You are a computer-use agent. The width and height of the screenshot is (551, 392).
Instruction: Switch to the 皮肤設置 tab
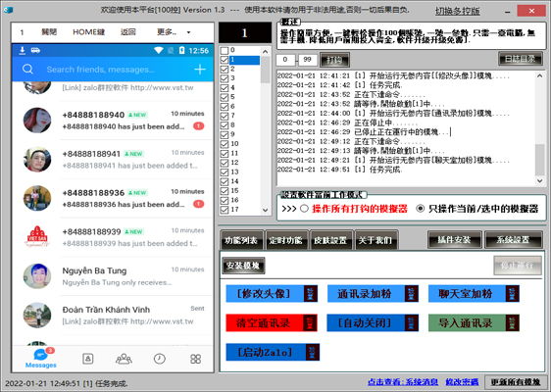pos(330,240)
